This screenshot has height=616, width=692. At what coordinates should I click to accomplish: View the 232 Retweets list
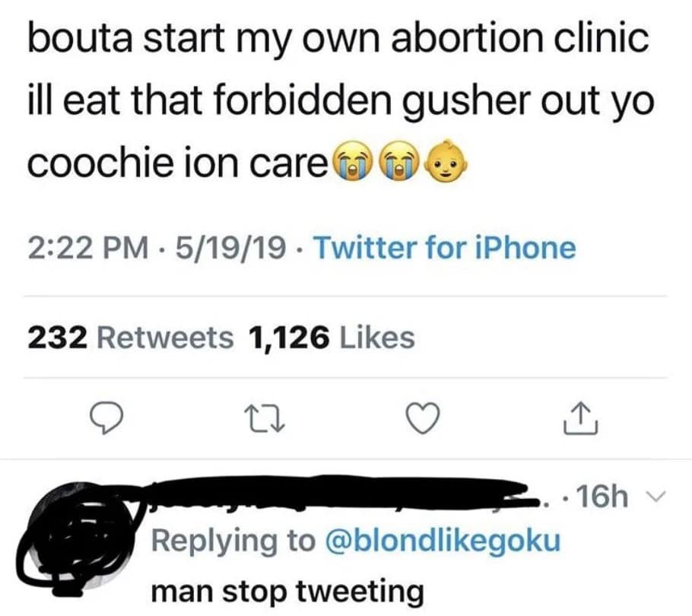pos(131,338)
